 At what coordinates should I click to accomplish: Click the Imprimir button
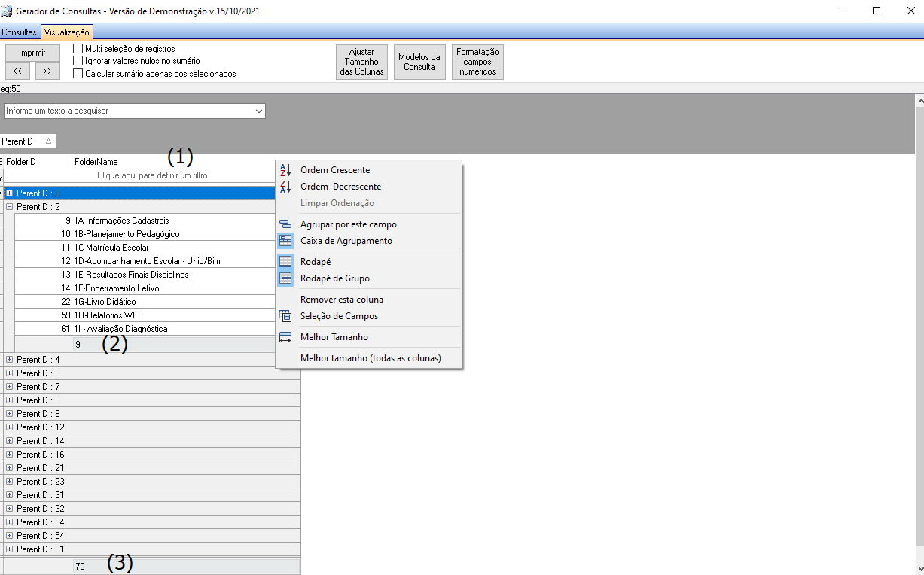(32, 53)
